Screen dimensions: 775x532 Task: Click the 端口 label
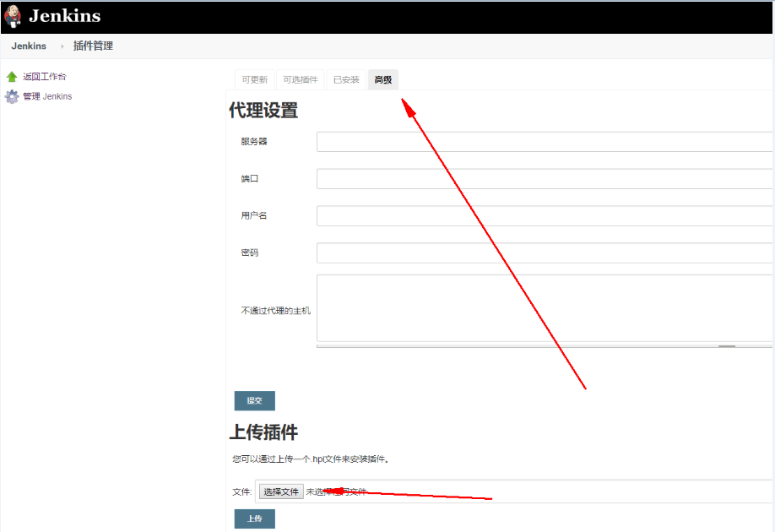(250, 178)
